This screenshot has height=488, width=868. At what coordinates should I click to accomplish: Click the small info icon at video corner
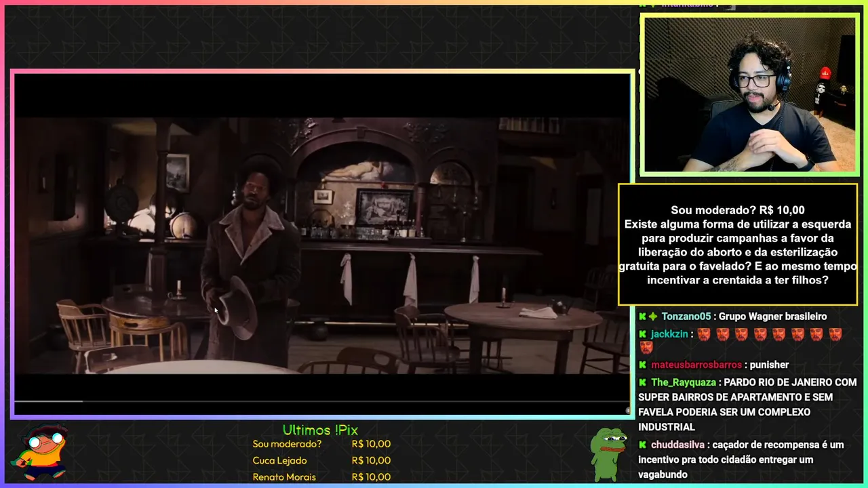(x=628, y=410)
